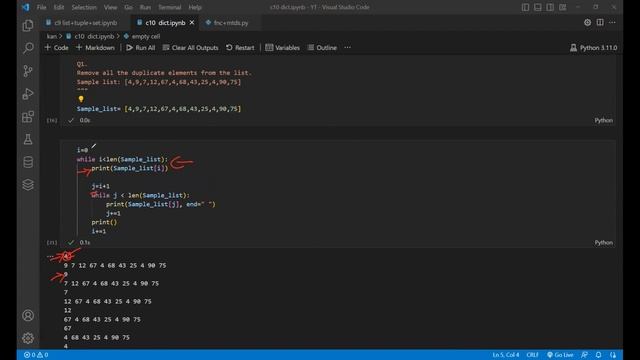Click the VS Code logo icon

pos(26,7)
